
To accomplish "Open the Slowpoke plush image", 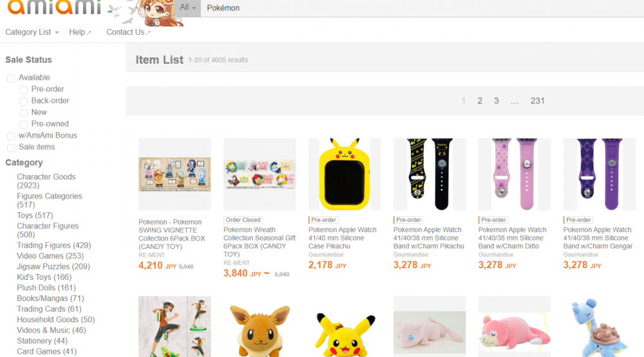I will pyautogui.click(x=514, y=327).
